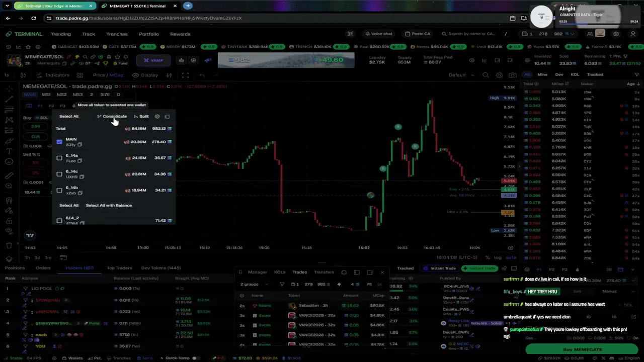Open the Orders tab
Viewport: 644px width, 362px height.
click(x=43, y=268)
